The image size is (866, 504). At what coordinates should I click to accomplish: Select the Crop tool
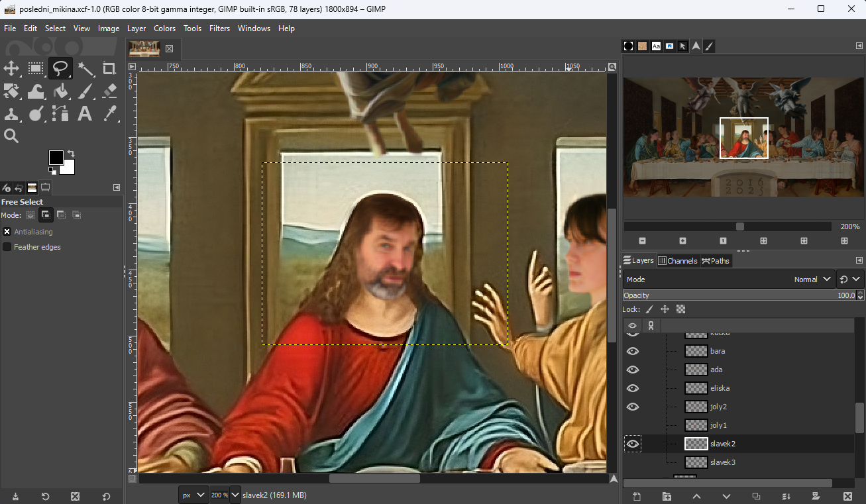[109, 68]
